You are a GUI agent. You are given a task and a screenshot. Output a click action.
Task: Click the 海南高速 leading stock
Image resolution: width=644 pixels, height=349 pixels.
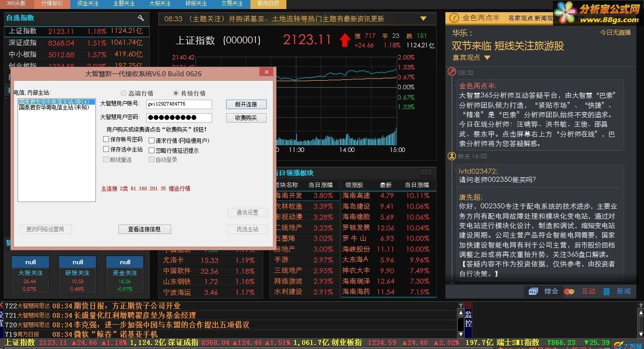pyautogui.click(x=356, y=196)
